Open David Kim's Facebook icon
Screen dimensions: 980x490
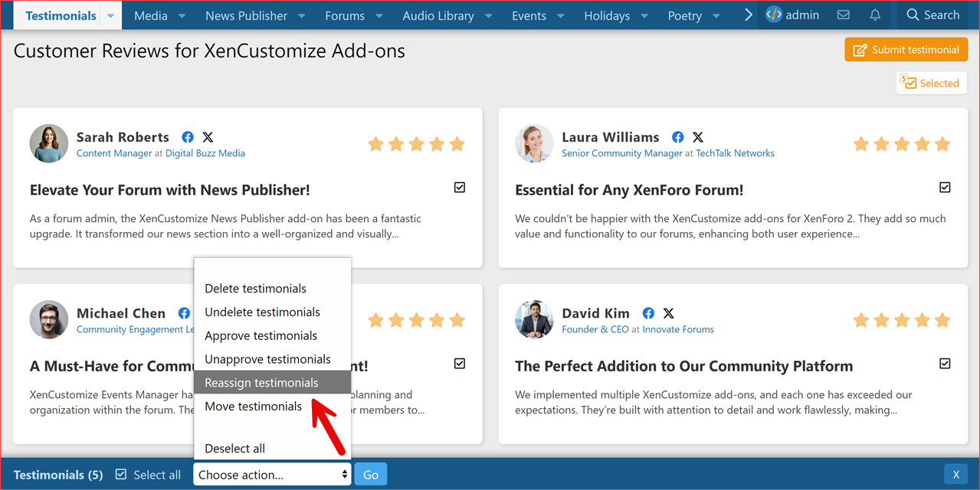click(x=647, y=312)
